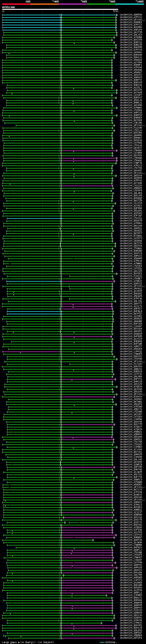Select the UniRef100_A7R113 entry

click(131, 165)
